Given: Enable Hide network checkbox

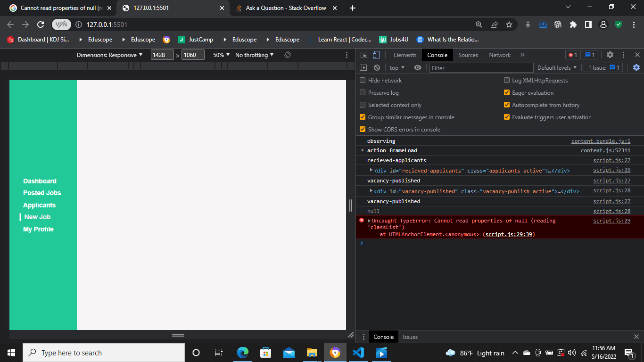Looking at the screenshot, I should tap(363, 81).
